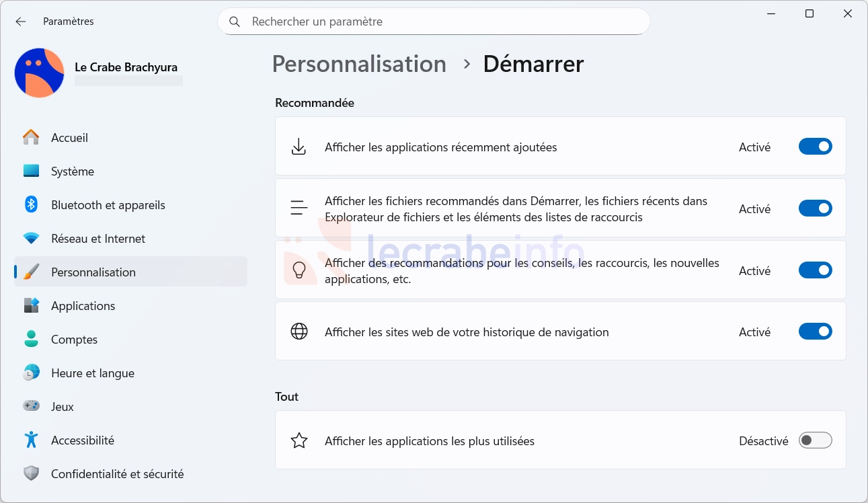The width and height of the screenshot is (868, 503).
Task: Click the Réseau et Internet Wi-Fi icon
Action: [31, 239]
